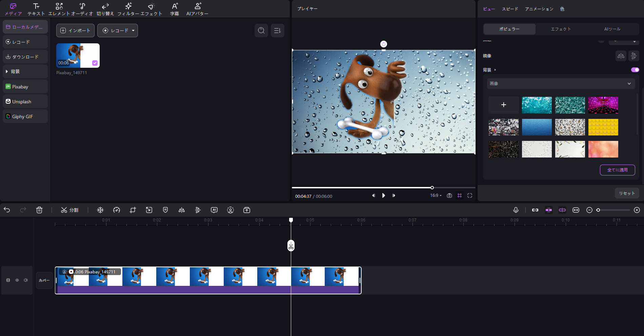Select the AIツール sub-tab
Image resolution: width=644 pixels, height=336 pixels.
click(612, 29)
